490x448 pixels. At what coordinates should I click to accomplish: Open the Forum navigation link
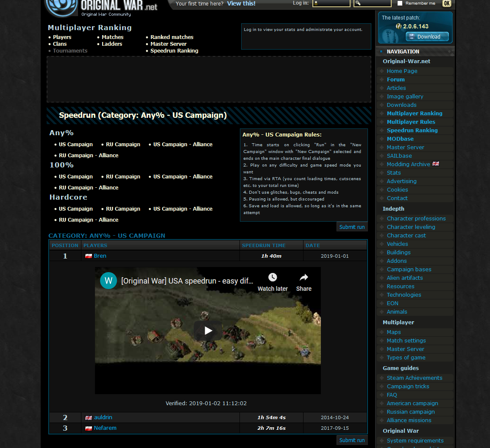pos(395,79)
